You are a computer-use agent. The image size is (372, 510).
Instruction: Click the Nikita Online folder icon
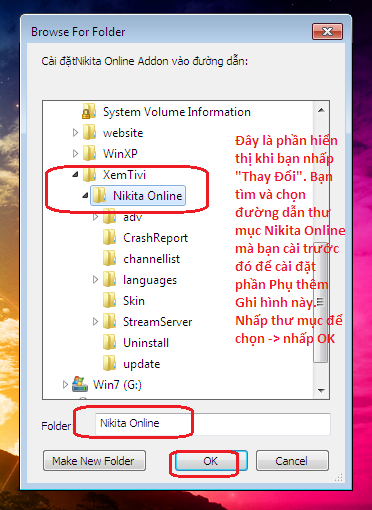coord(99,195)
